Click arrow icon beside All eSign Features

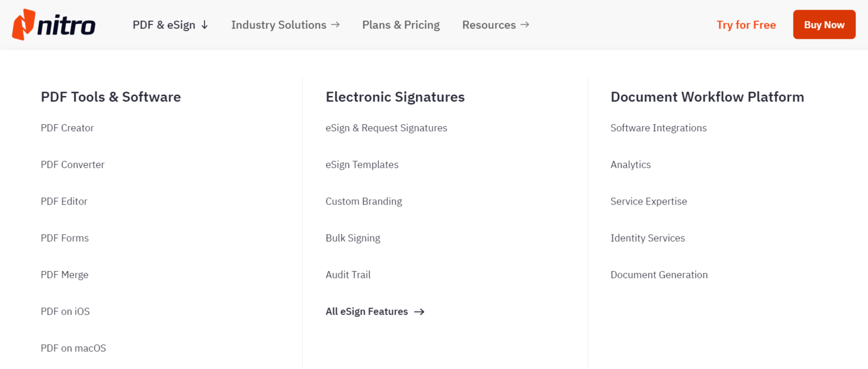419,312
